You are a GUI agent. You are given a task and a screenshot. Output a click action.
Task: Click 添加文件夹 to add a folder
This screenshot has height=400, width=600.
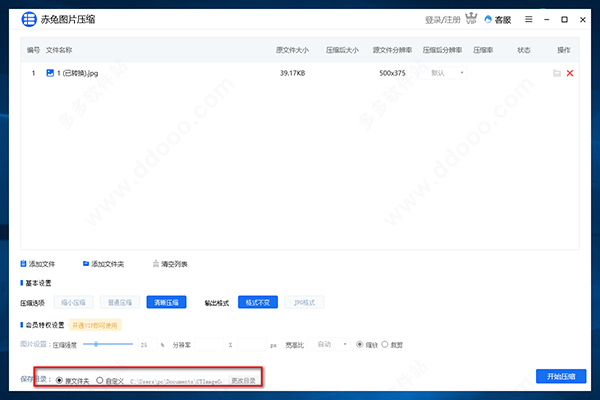coord(103,264)
